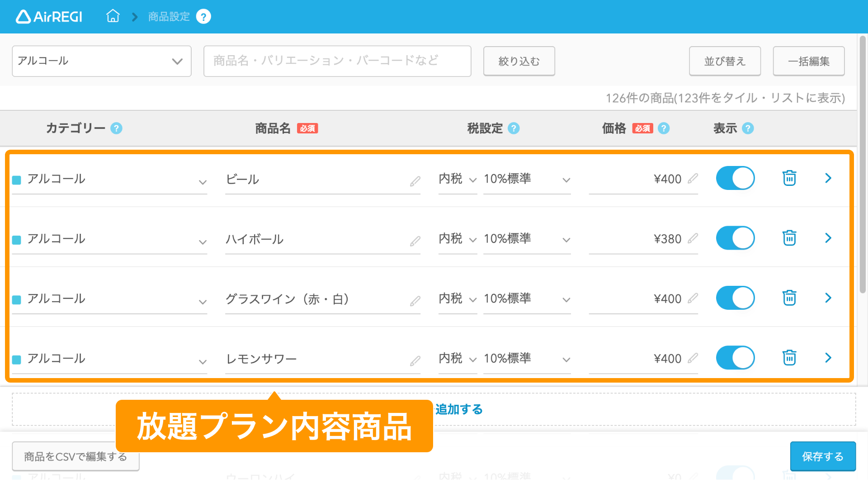Click the 商品設定 breadcrumb
Viewport: 868px width, 483px height.
[x=169, y=17]
